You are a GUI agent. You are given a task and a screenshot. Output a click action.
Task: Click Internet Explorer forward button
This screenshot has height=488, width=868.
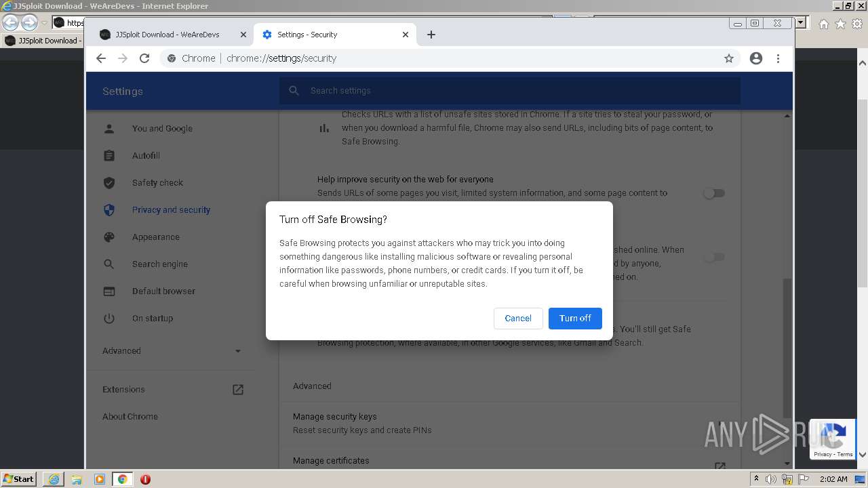pyautogui.click(x=29, y=23)
